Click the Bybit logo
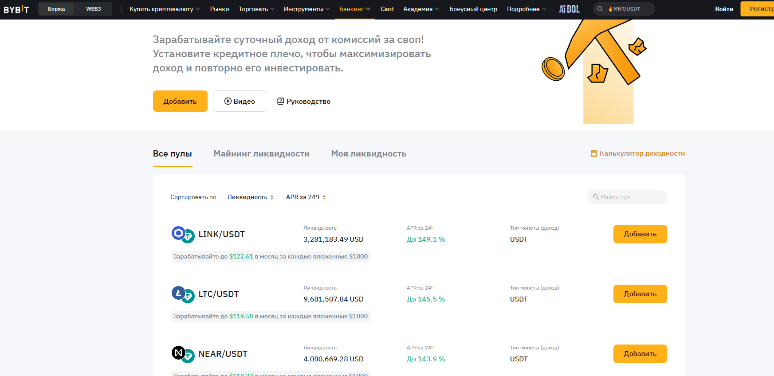 (x=16, y=9)
